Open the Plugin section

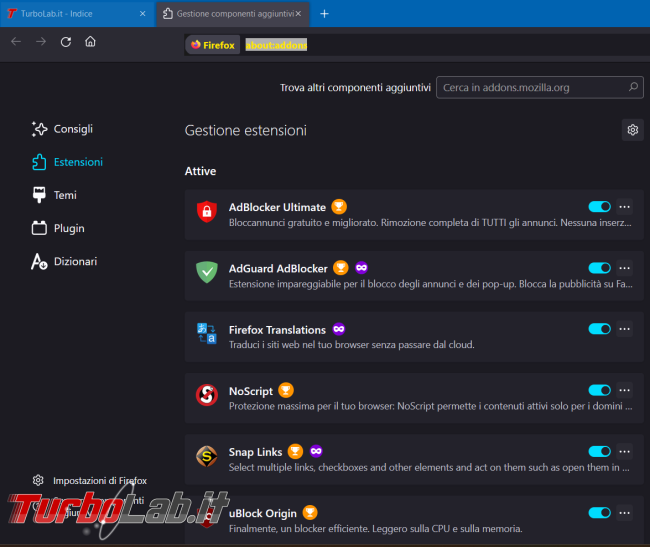(58, 228)
